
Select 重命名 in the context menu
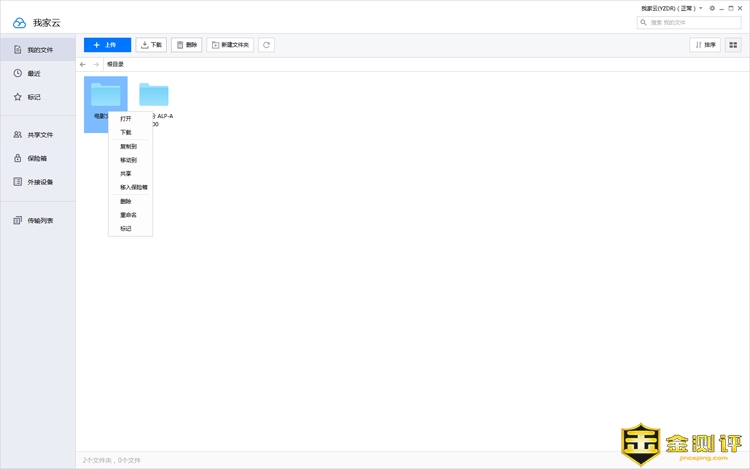[x=128, y=215]
